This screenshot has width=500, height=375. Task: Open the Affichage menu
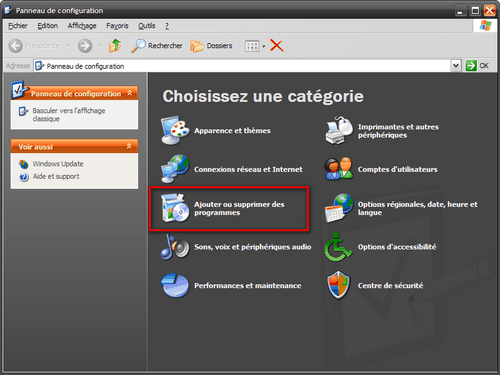pyautogui.click(x=82, y=26)
